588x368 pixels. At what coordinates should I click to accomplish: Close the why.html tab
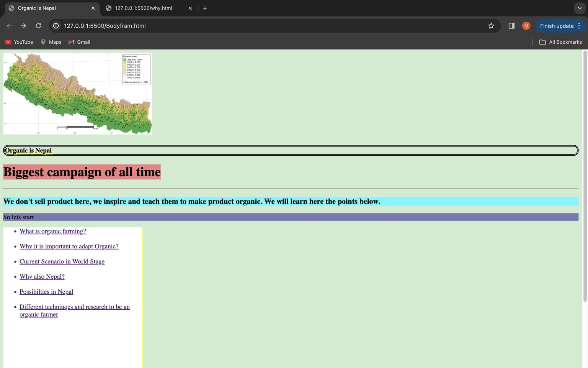(190, 8)
